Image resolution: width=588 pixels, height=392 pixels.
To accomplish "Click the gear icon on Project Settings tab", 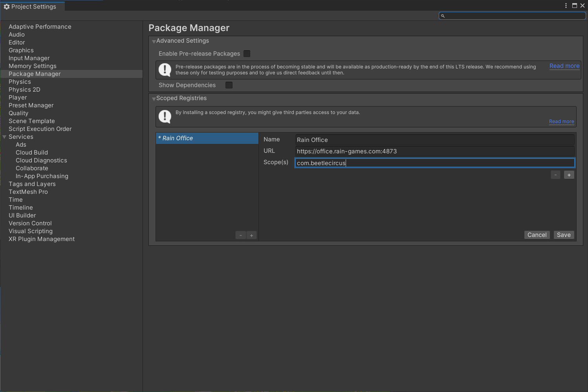I will (x=6, y=7).
